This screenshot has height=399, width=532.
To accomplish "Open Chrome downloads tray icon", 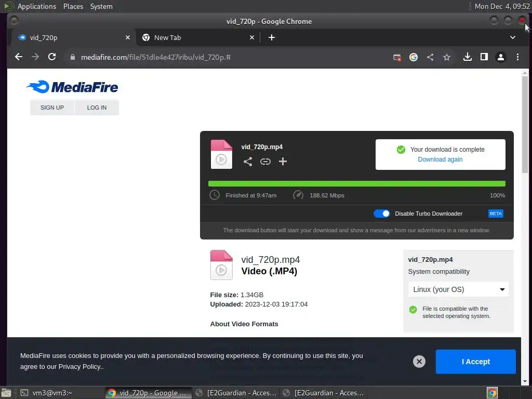I will pos(467,57).
